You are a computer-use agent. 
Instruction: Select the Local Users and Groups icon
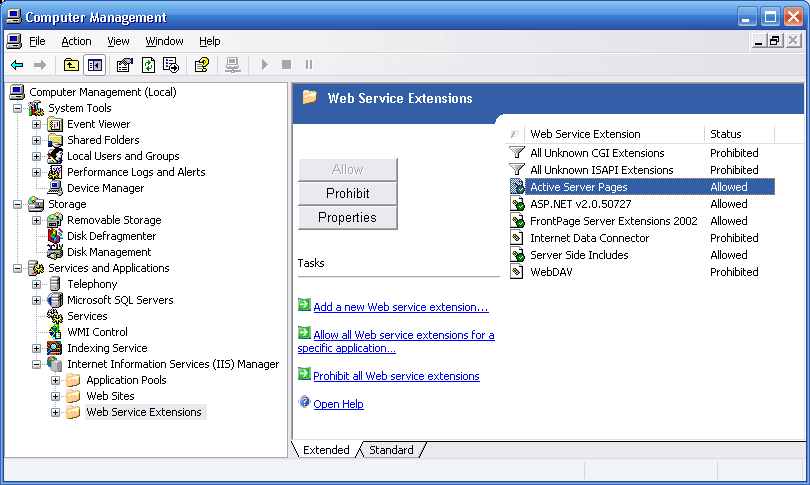click(55, 156)
